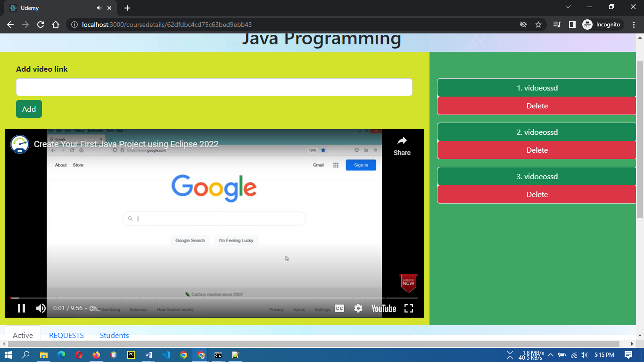This screenshot has height=362, width=644.
Task: Delete the first vidoeossd video
Action: click(537, 106)
